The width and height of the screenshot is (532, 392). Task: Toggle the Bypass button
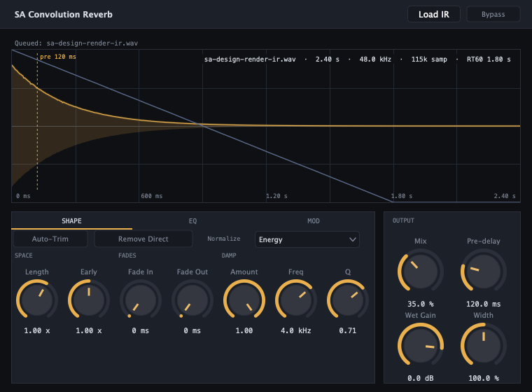493,14
